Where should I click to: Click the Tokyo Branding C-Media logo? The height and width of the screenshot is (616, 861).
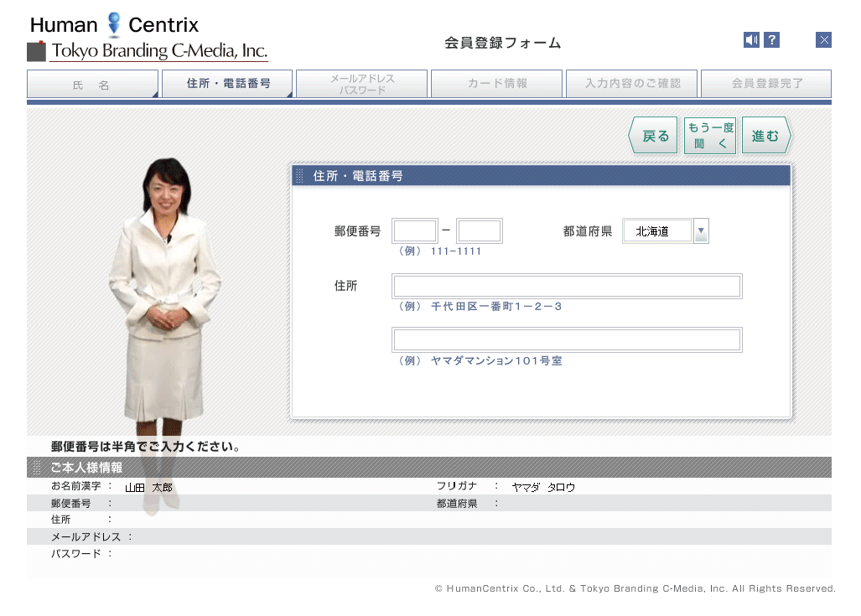tap(148, 51)
